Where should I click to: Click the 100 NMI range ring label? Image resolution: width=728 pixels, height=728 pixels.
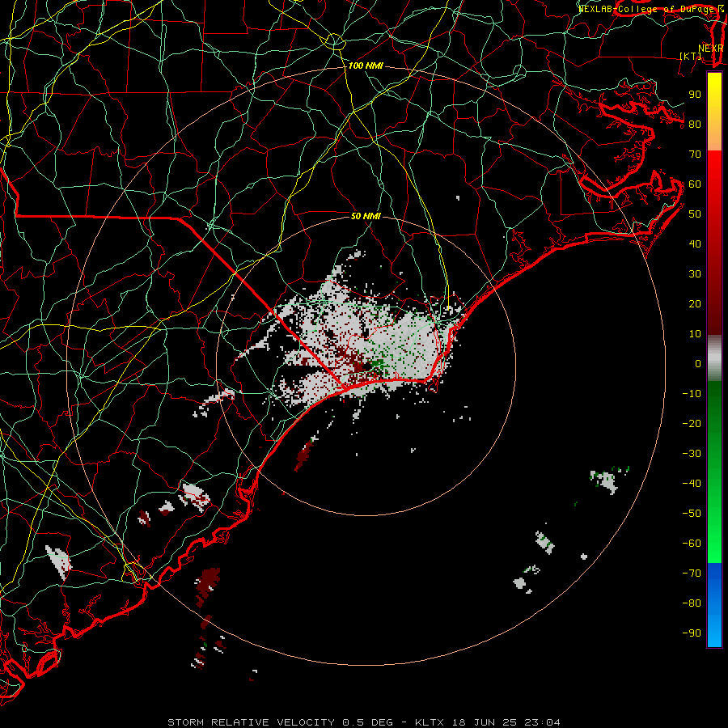[x=366, y=66]
